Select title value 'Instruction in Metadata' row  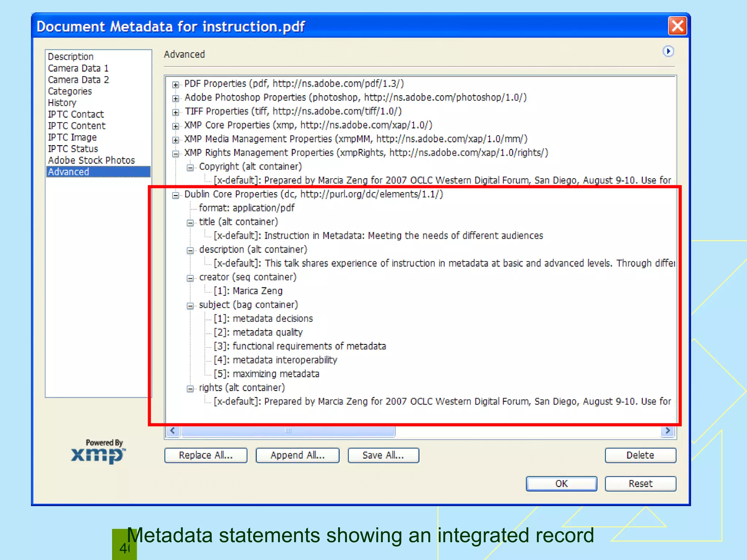click(x=378, y=236)
